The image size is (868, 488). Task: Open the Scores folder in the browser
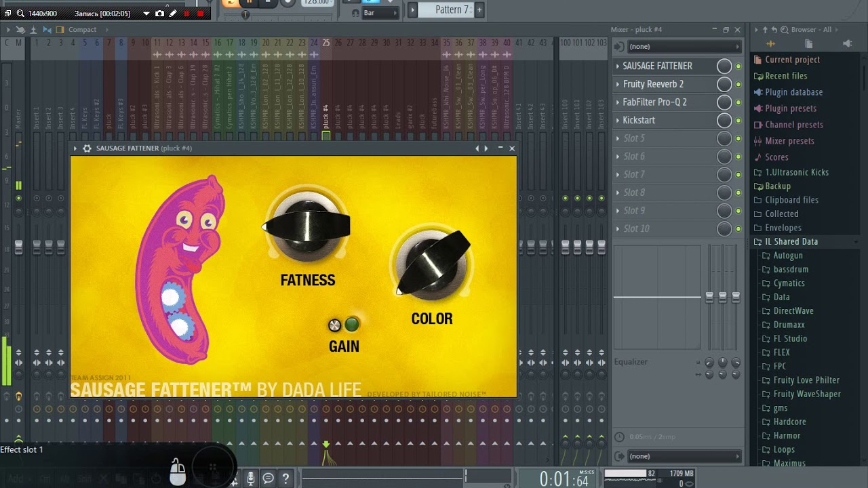click(776, 157)
